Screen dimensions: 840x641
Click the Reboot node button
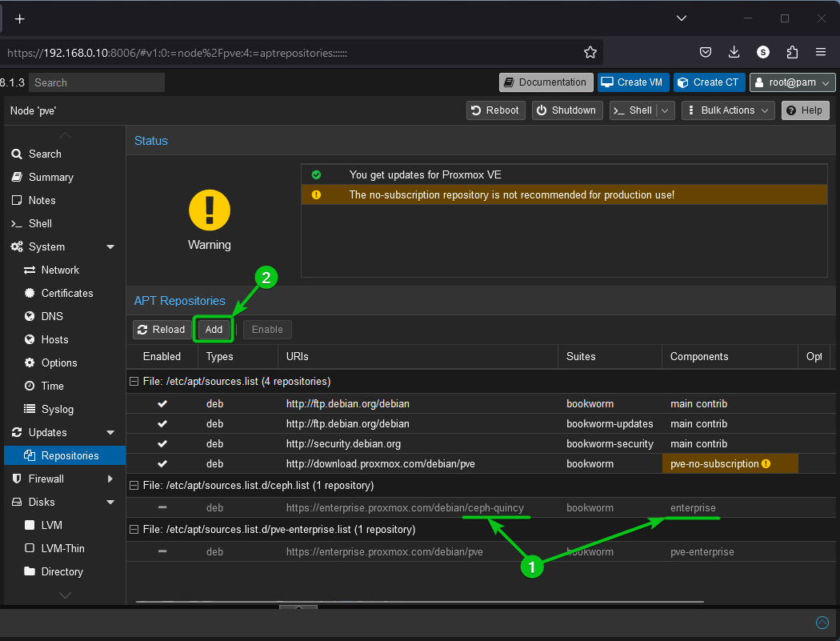pos(495,110)
